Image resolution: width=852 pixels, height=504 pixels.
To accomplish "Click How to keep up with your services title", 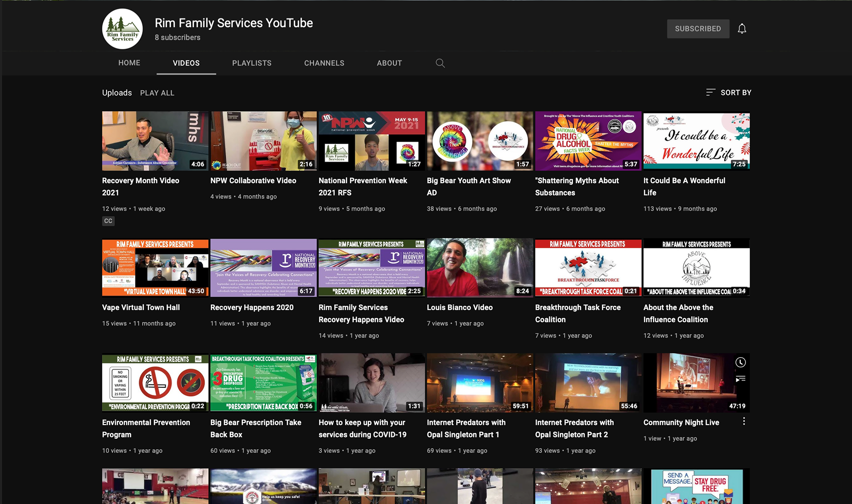I will click(x=362, y=429).
